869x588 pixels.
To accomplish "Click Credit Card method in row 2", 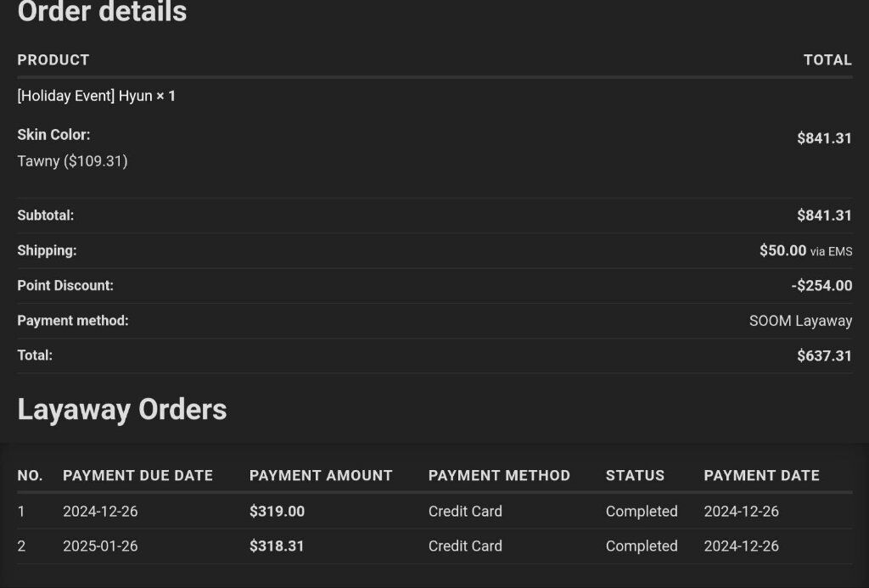I will (466, 546).
